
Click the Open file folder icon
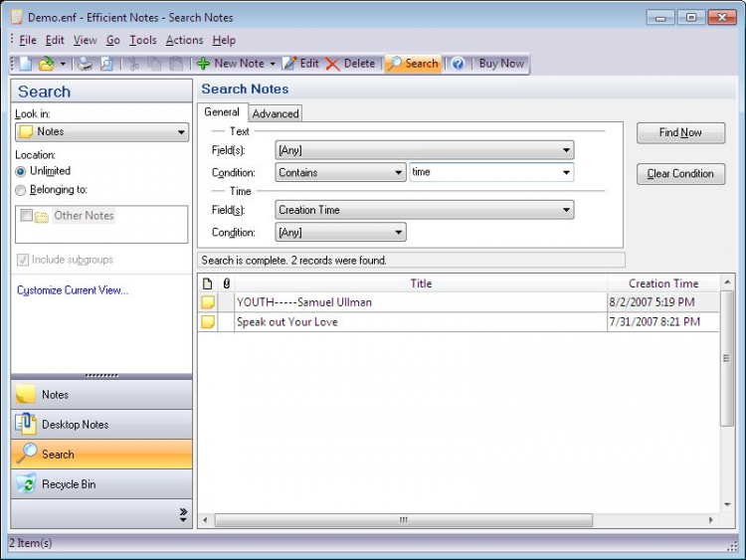[47, 64]
